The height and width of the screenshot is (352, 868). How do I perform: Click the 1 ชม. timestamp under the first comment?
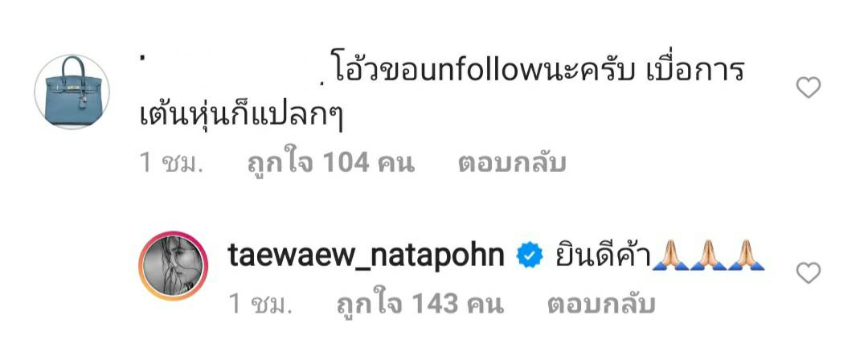point(170,164)
